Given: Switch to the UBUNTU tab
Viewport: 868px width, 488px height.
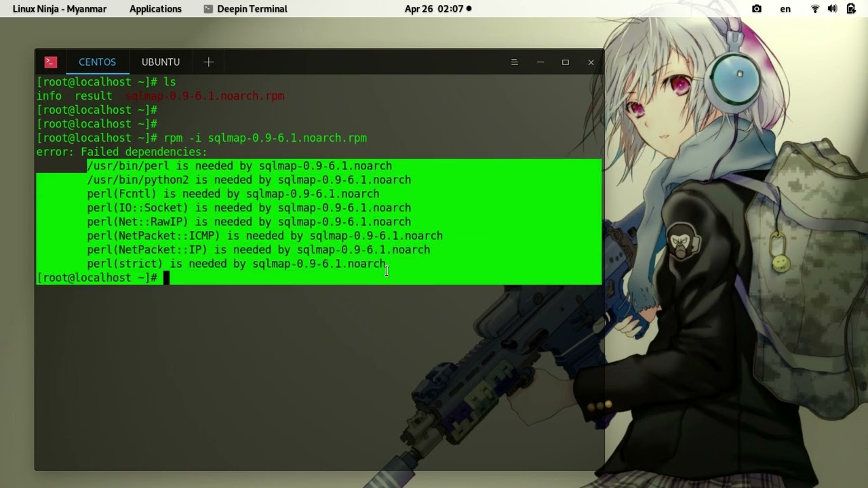Looking at the screenshot, I should click(161, 62).
